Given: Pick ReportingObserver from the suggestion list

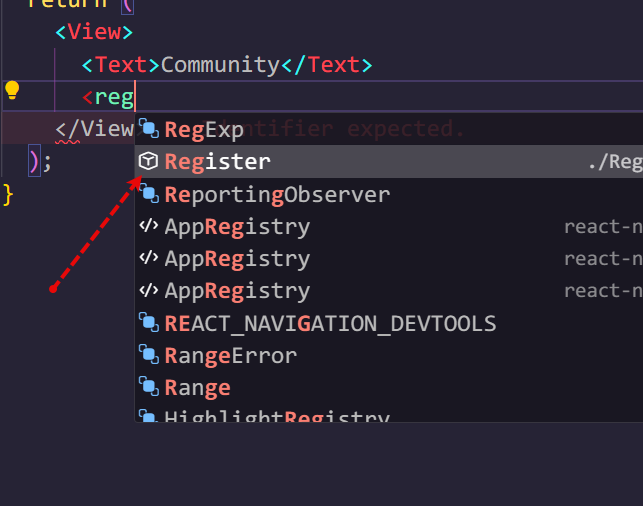Looking at the screenshot, I should coord(277,194).
